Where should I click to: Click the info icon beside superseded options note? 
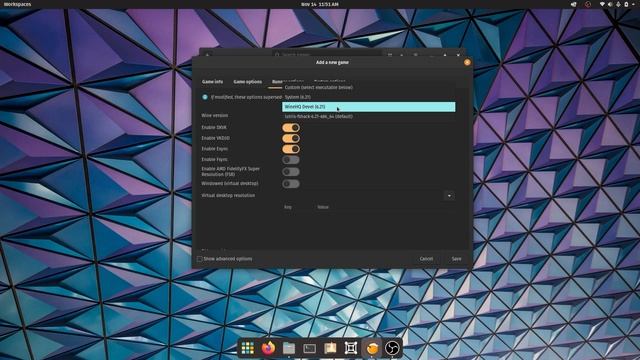205,97
